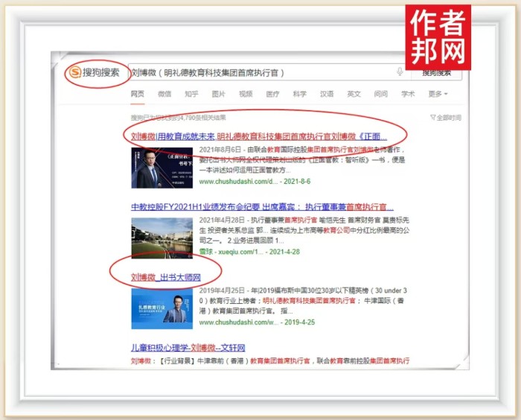The width and height of the screenshot is (521, 420).
Task: Switch to the 微信 tab
Action: click(x=164, y=95)
